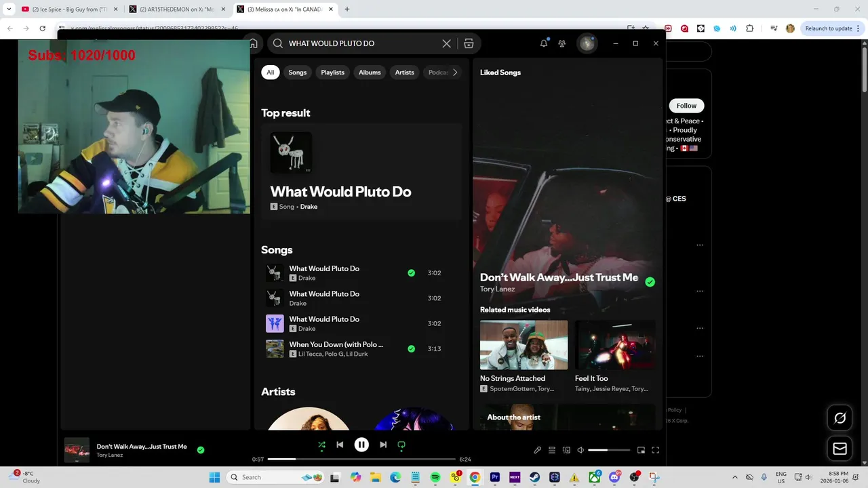The height and width of the screenshot is (488, 868).
Task: Select the Playlists filter chip
Action: pyautogui.click(x=332, y=73)
